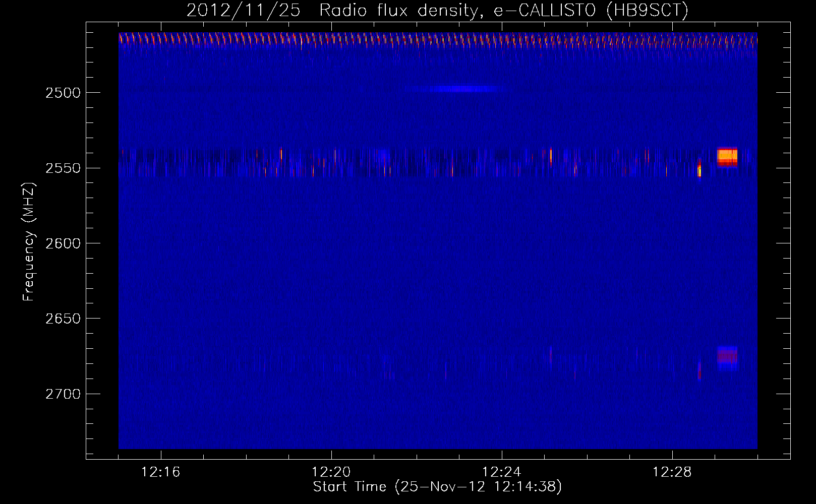Click the 'Frequency (MHZ)' axis label
Image resolution: width=816 pixels, height=504 pixels.
pos(29,242)
